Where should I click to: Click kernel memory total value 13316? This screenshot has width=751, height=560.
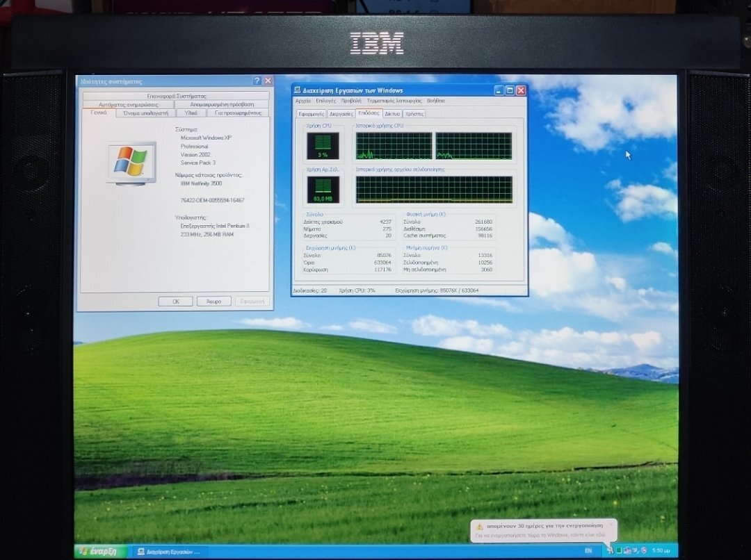(x=485, y=256)
